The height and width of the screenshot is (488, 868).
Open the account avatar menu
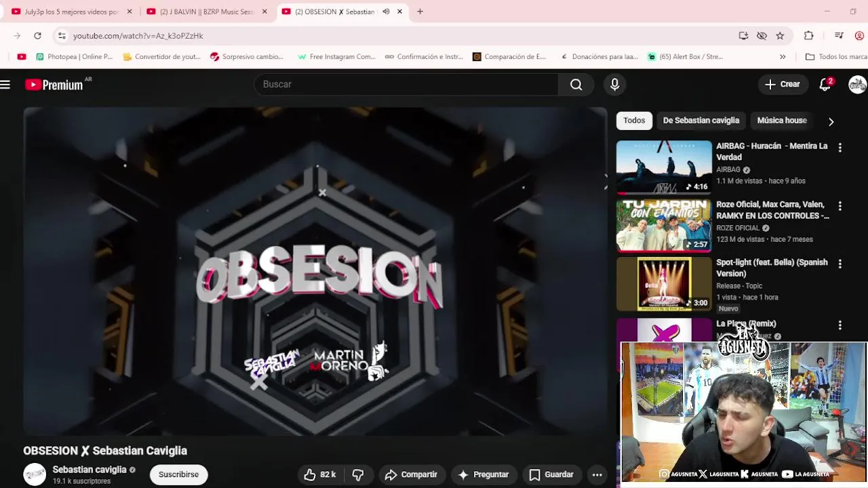tap(857, 85)
